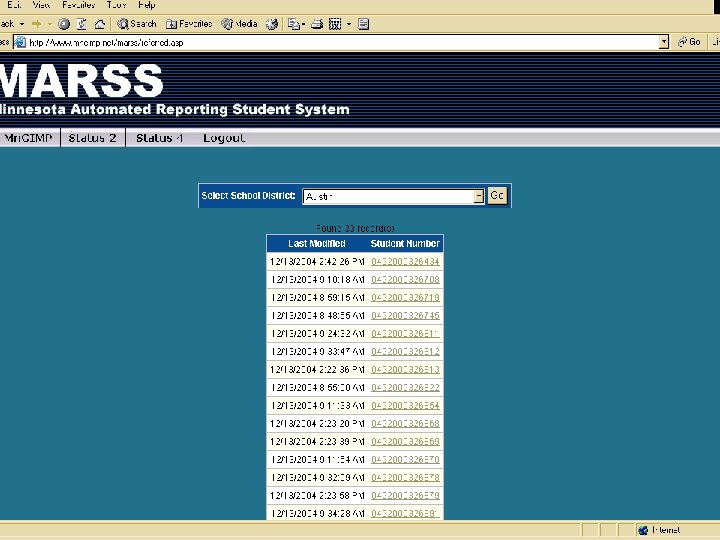720x540 pixels.
Task: Click Logout in the navigation bar
Action: 224,138
